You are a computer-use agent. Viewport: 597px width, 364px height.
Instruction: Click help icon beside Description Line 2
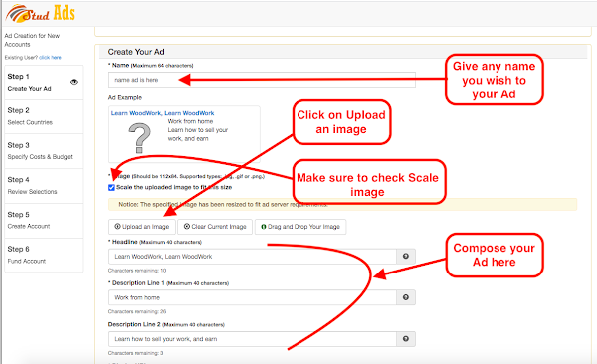click(x=406, y=339)
